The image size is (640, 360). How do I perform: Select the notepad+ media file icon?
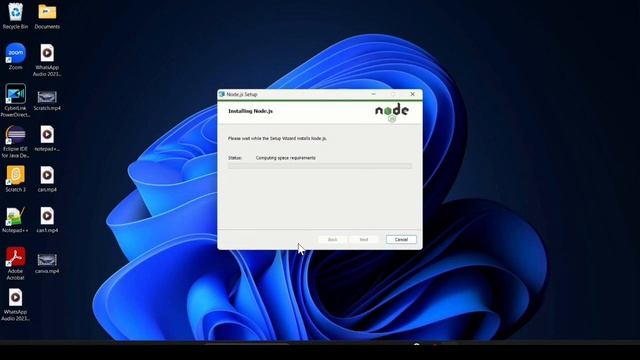[x=47, y=138]
